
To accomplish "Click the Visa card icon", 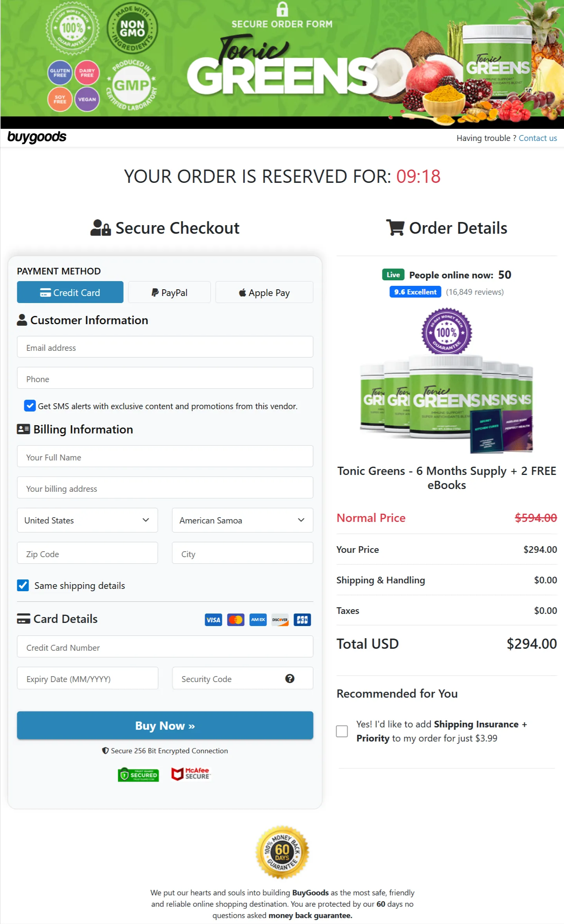I will click(x=213, y=619).
